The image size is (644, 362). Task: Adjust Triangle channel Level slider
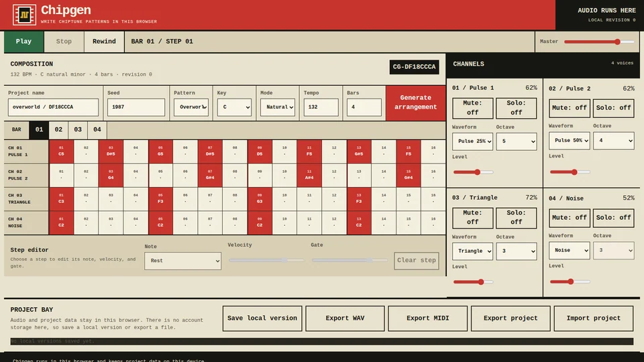tap(473, 282)
